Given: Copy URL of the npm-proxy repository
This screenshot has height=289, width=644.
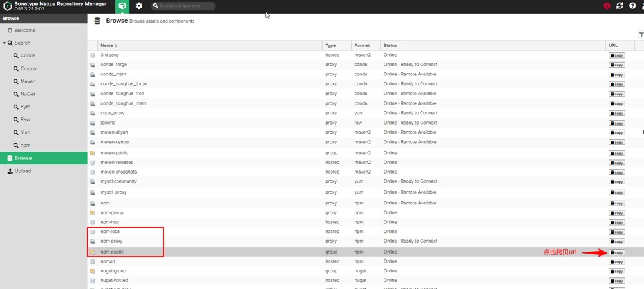Looking at the screenshot, I should tap(617, 242).
